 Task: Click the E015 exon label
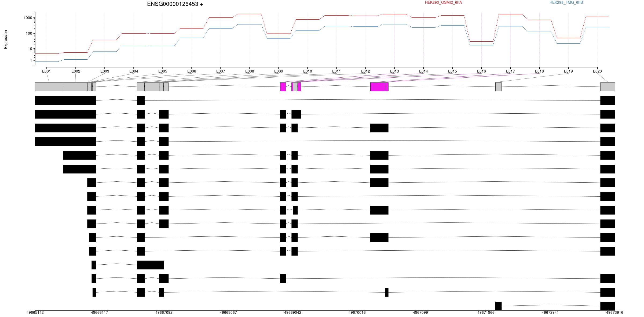click(x=452, y=71)
